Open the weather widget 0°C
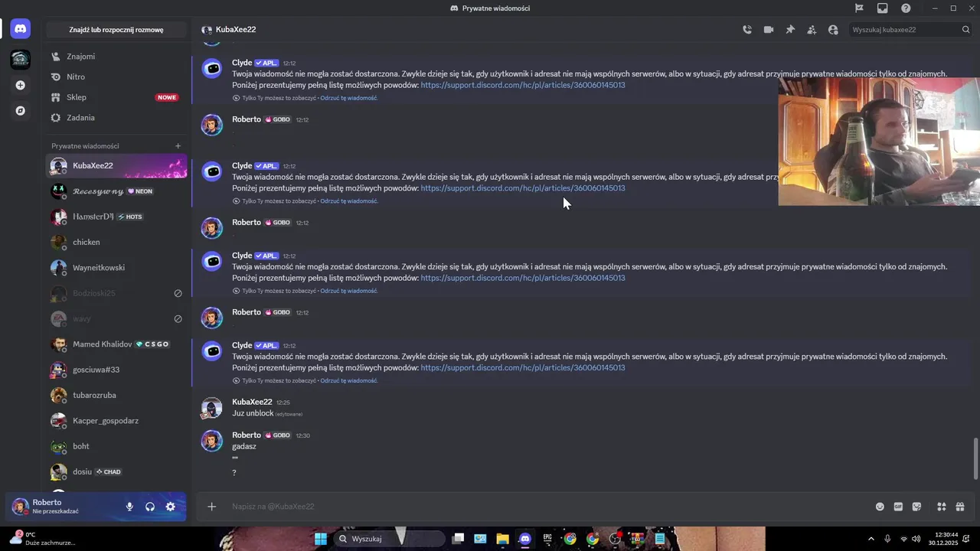980x551 pixels. [x=42, y=539]
